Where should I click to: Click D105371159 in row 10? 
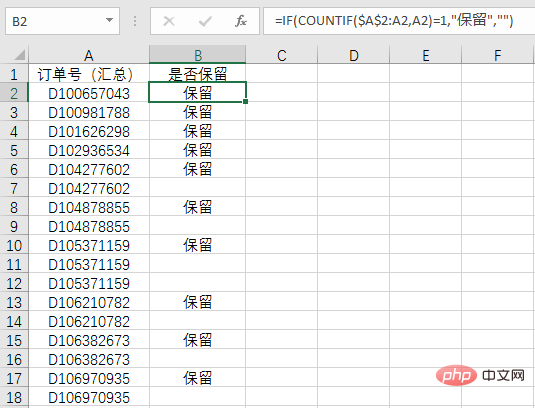[x=89, y=245]
